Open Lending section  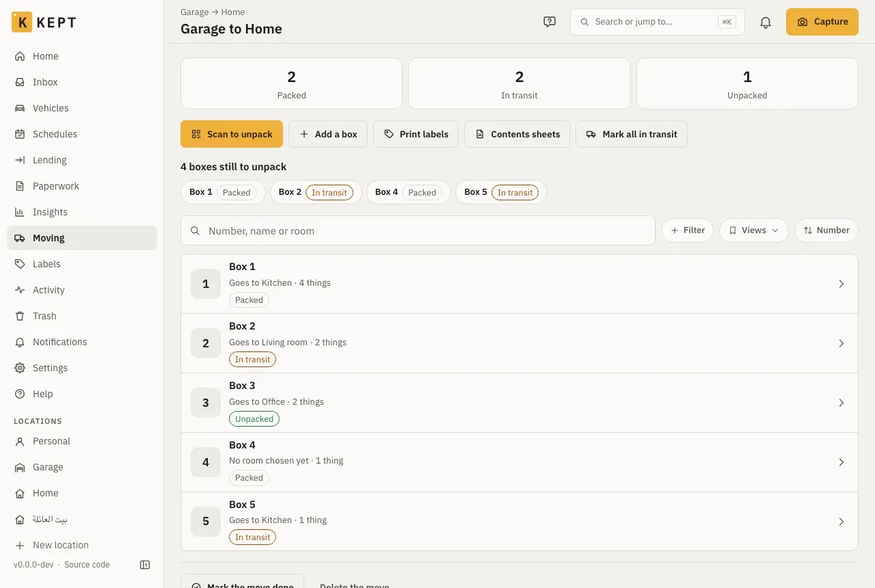(x=82, y=160)
